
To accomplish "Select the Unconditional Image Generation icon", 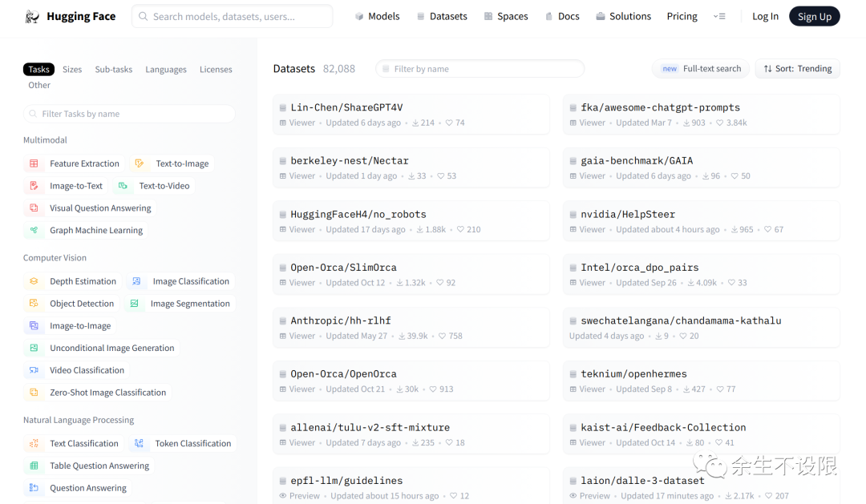I will [34, 348].
